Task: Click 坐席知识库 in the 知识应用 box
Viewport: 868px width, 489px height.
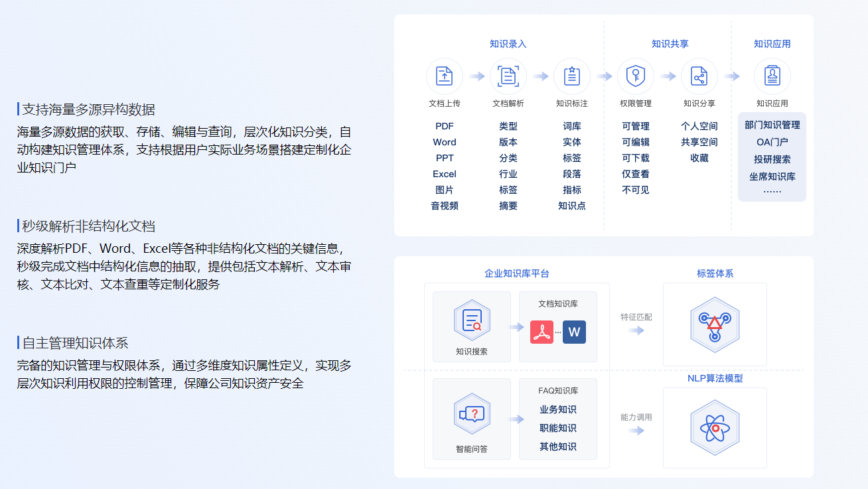Action: (772, 176)
